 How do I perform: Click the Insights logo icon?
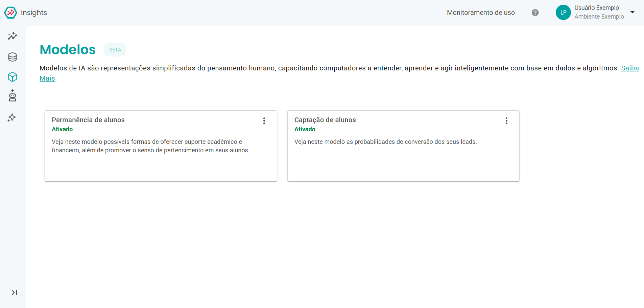(10, 13)
